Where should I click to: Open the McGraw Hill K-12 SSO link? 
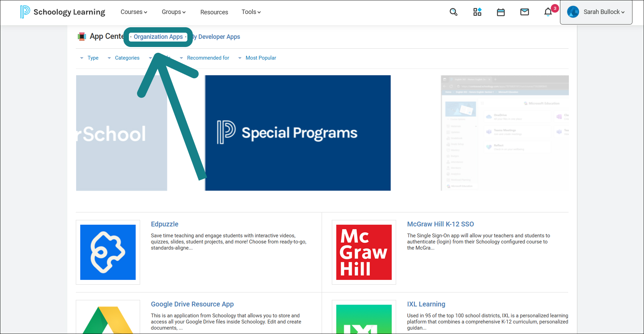[x=441, y=224]
